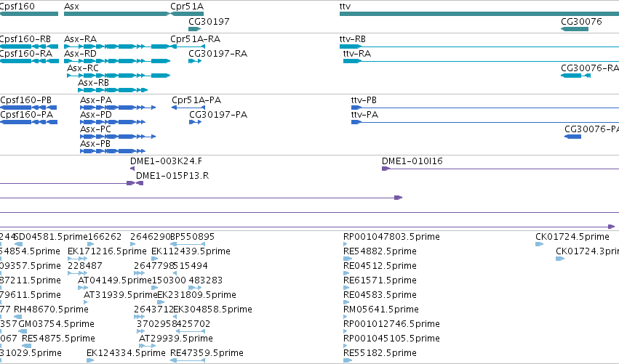Viewport: 619px width, 364px height.
Task: Click the RE47359.5prime EST glyph
Action: [x=188, y=360]
